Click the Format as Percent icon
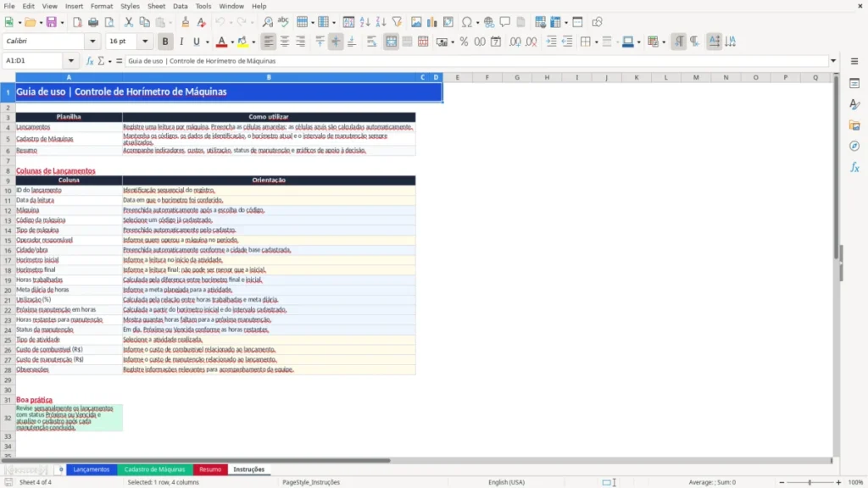868x488 pixels. pos(464,42)
